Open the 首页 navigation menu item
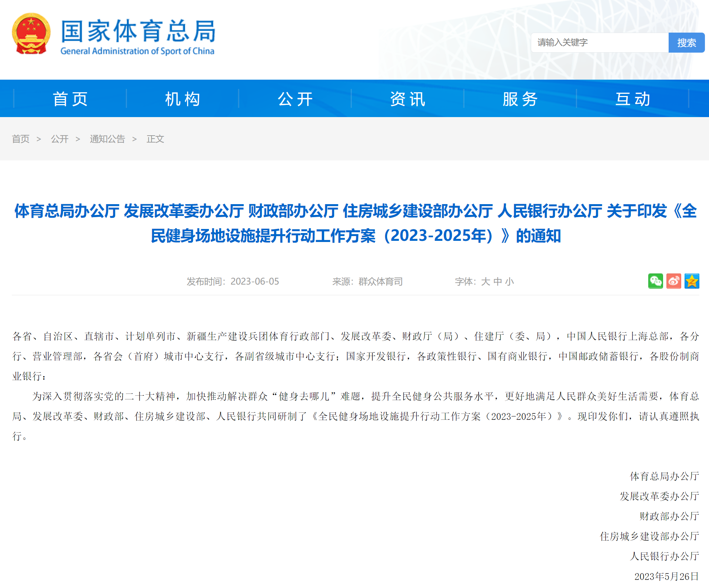The width and height of the screenshot is (709, 588). pyautogui.click(x=70, y=99)
